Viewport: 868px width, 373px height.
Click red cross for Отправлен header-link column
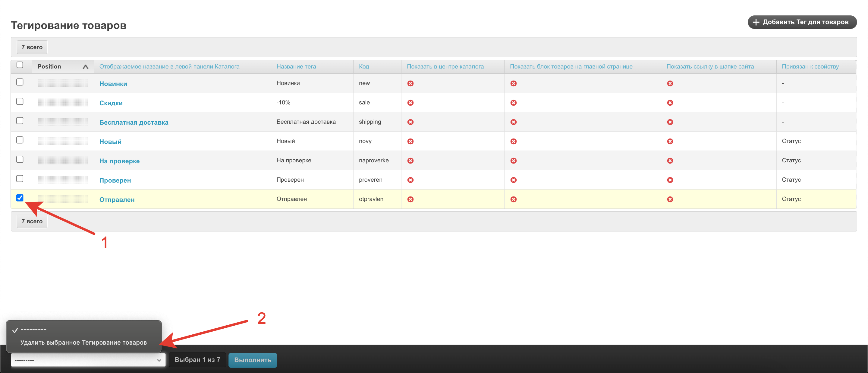tap(670, 199)
